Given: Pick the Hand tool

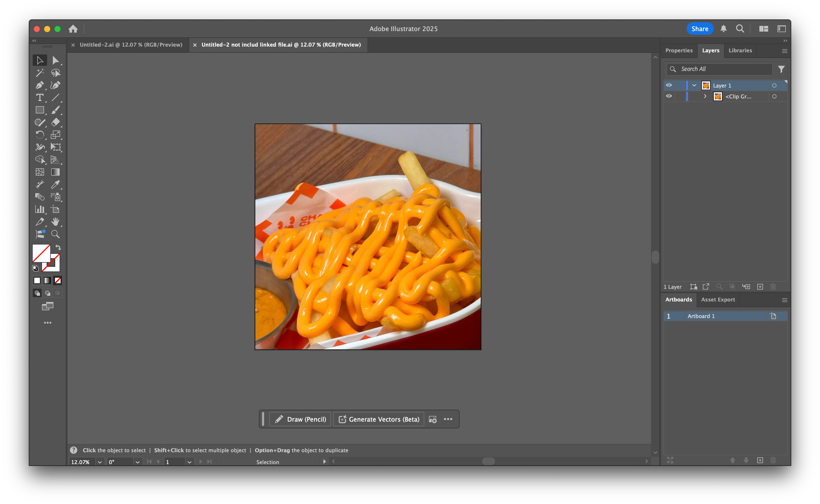Looking at the screenshot, I should [55, 222].
